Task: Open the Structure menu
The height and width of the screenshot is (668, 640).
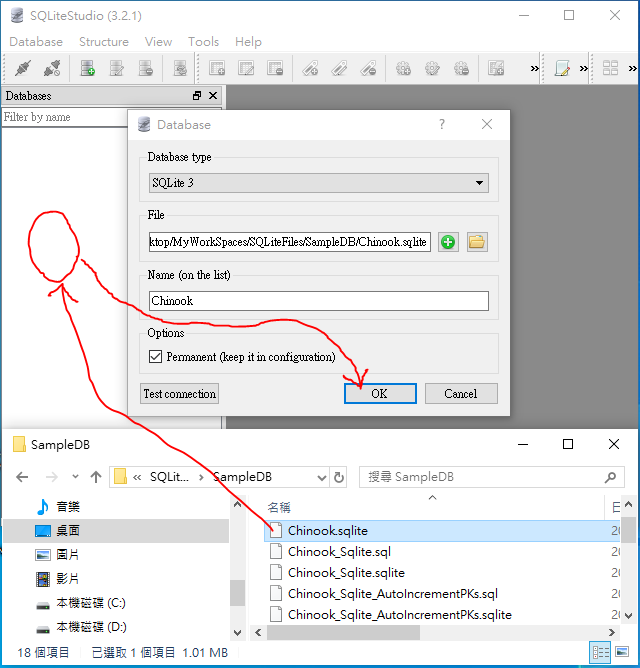Action: (x=104, y=42)
